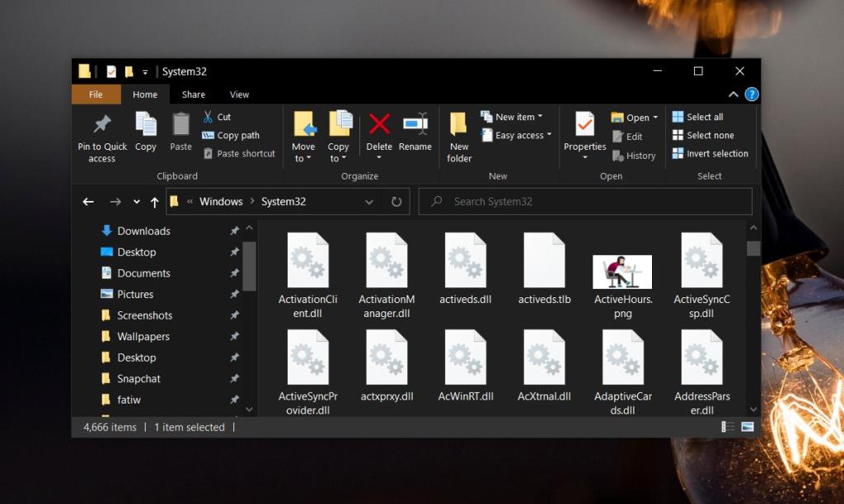Select the ActiveHours.png thumbnail
Image resolution: width=844 pixels, height=504 pixels.
point(622,269)
